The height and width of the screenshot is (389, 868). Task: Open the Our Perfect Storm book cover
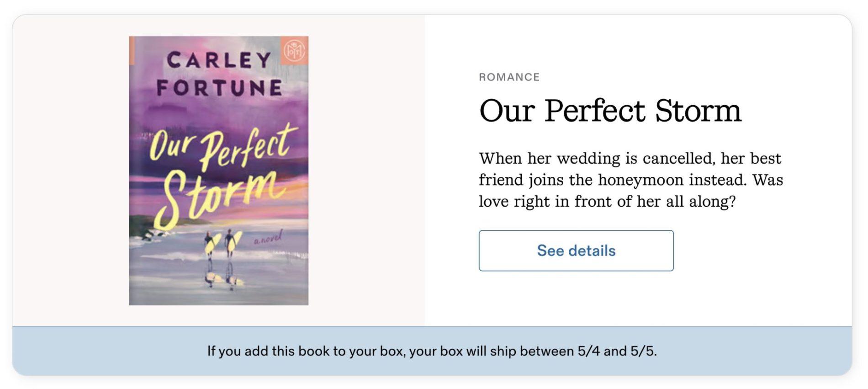point(218,171)
